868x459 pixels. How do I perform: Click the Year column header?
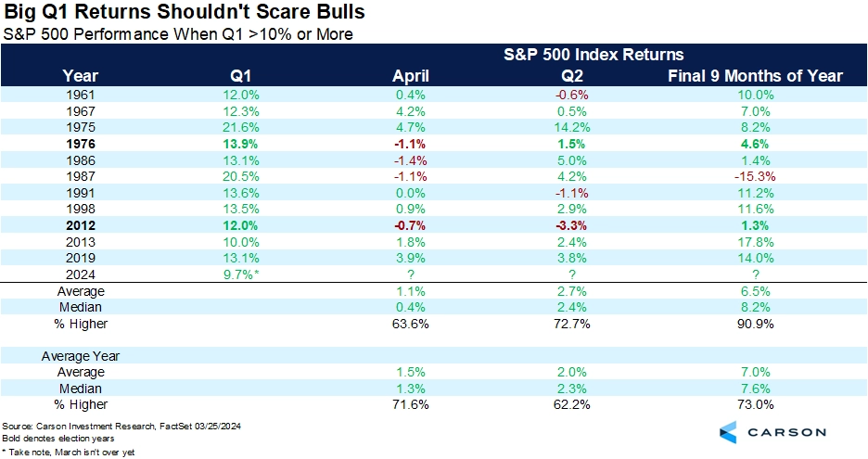(80, 76)
